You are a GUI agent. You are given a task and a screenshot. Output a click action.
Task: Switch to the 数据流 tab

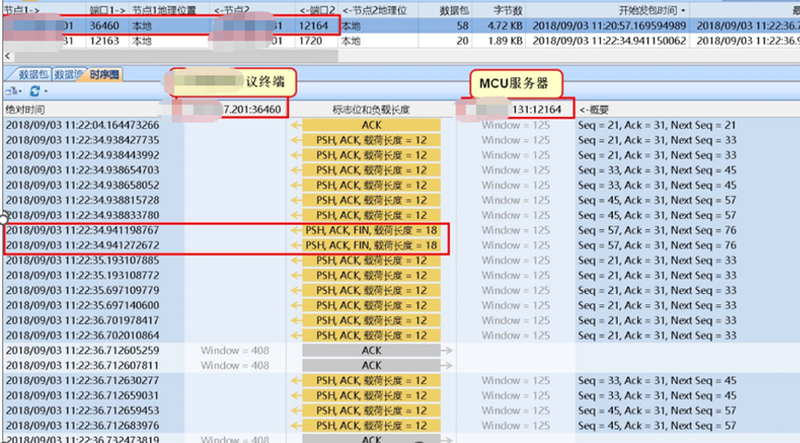[x=68, y=75]
